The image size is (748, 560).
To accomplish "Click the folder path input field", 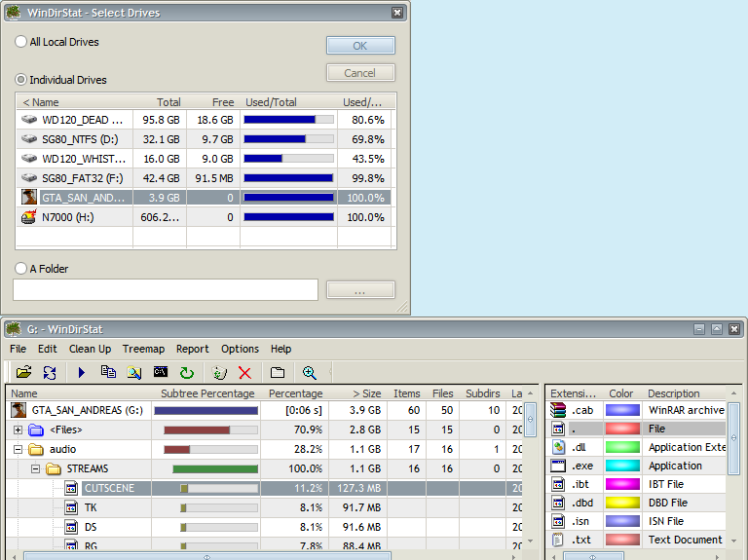I will point(165,290).
